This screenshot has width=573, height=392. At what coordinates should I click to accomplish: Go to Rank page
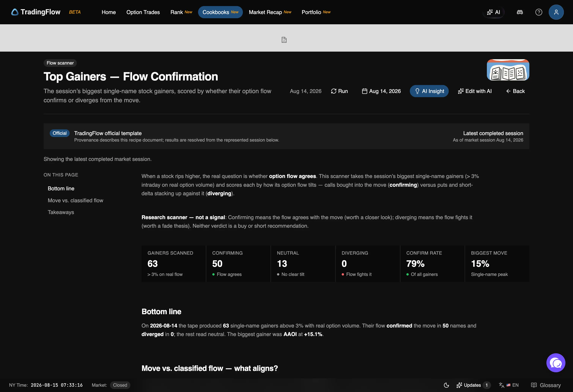[181, 12]
